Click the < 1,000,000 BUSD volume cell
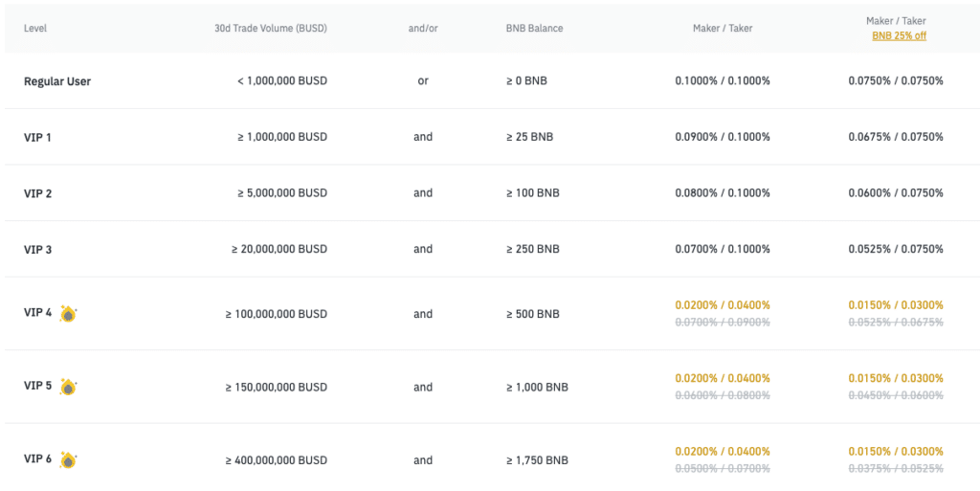 click(x=282, y=81)
